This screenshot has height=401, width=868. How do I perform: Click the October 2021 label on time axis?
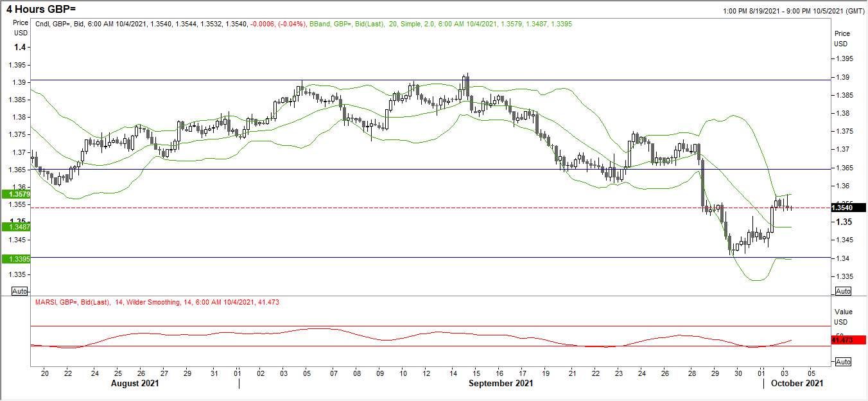tap(795, 383)
